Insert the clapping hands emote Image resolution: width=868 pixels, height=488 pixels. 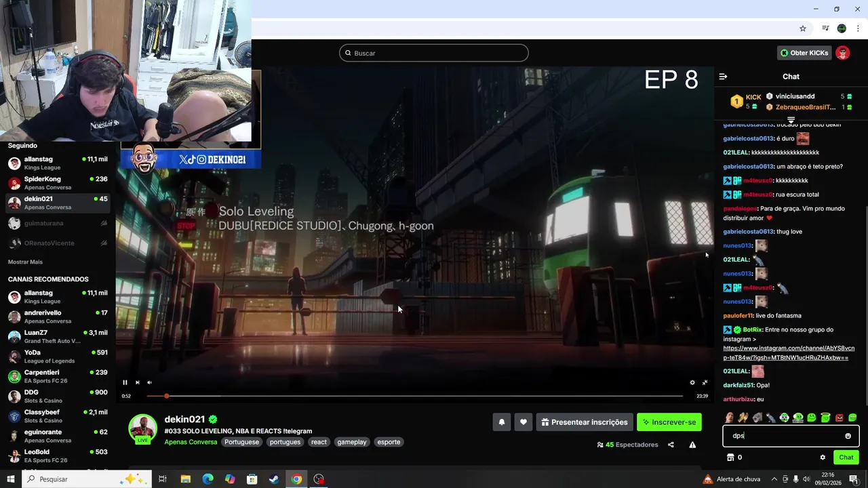point(743,418)
